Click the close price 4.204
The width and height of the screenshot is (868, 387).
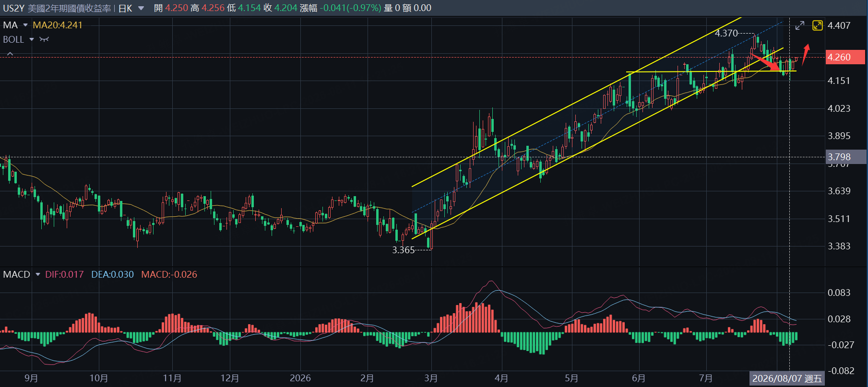coord(286,8)
